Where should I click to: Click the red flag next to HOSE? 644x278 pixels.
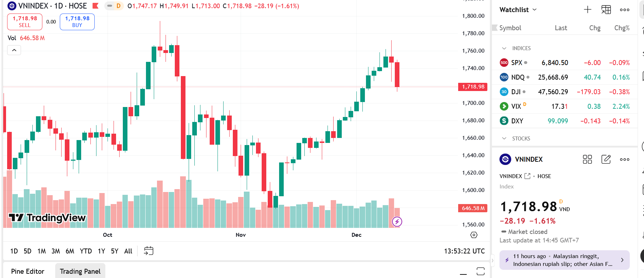pos(95,6)
